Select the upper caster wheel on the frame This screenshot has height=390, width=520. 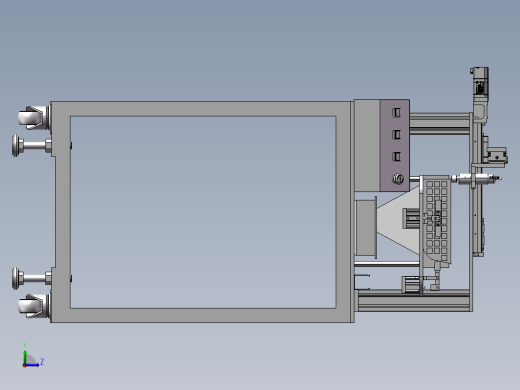point(31,118)
